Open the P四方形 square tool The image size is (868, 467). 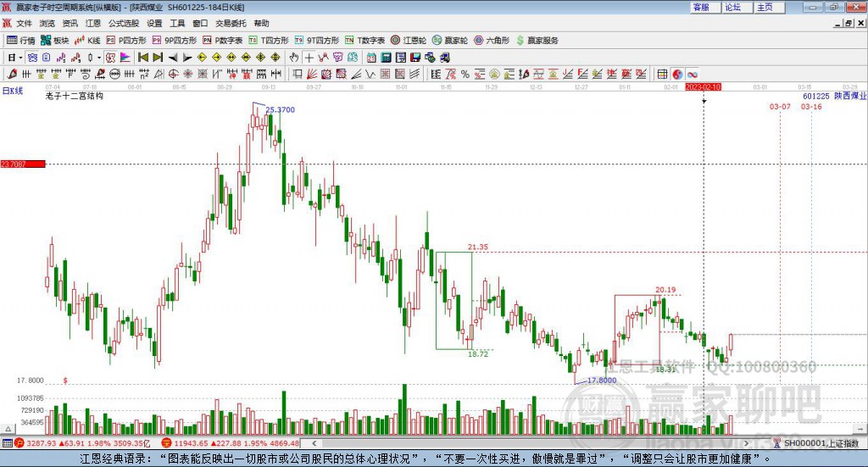point(126,41)
